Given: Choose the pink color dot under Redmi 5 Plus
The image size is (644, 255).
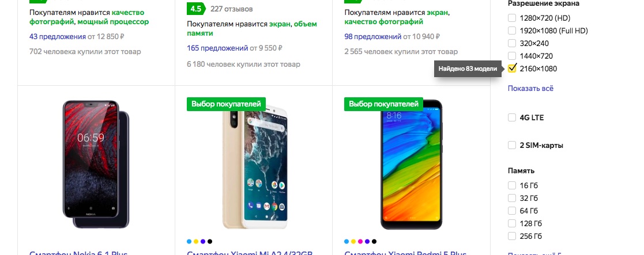Looking at the screenshot, I should [360, 241].
